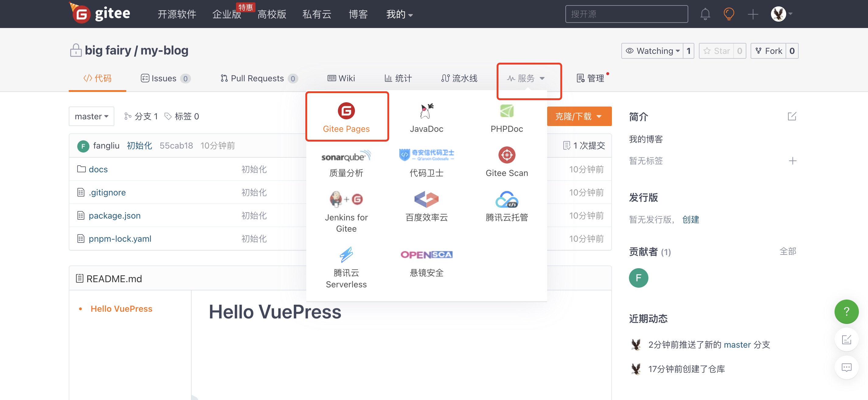Click fangliu committer avatar
This screenshot has width=868, height=400.
tap(83, 146)
